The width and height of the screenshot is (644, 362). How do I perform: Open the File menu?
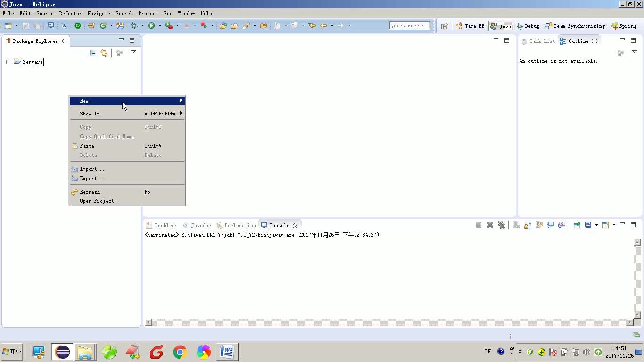(x=8, y=13)
